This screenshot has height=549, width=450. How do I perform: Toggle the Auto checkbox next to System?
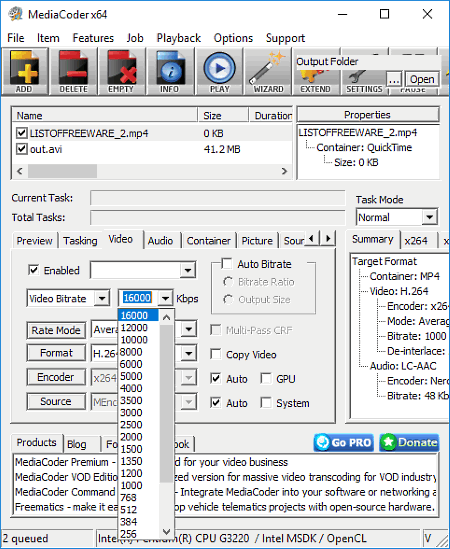pos(216,403)
